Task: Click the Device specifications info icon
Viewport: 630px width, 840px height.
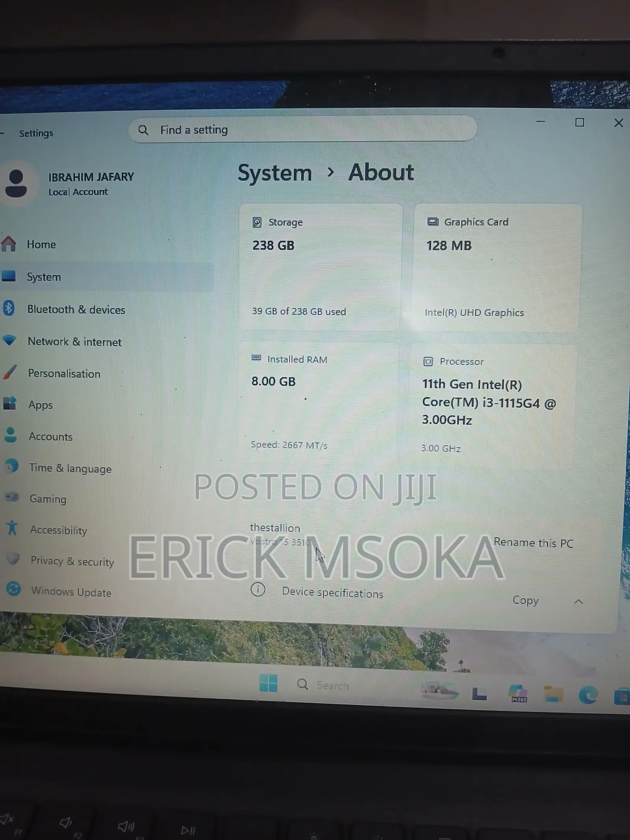Action: pyautogui.click(x=258, y=590)
